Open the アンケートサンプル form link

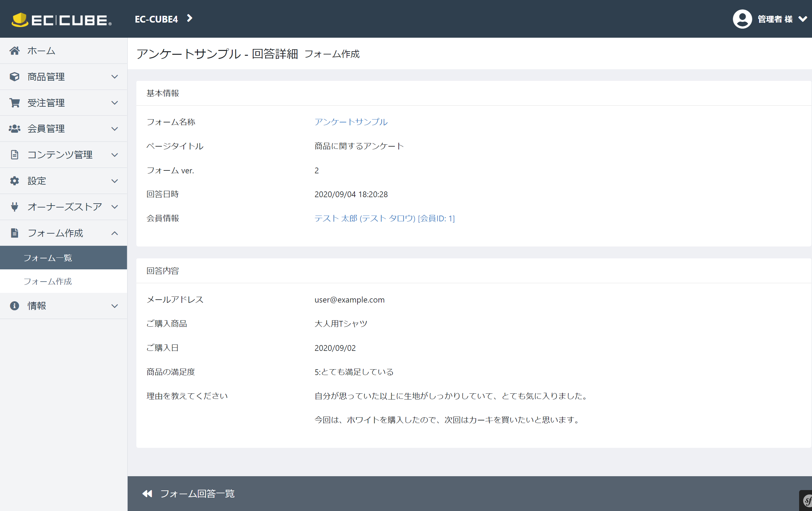click(351, 122)
